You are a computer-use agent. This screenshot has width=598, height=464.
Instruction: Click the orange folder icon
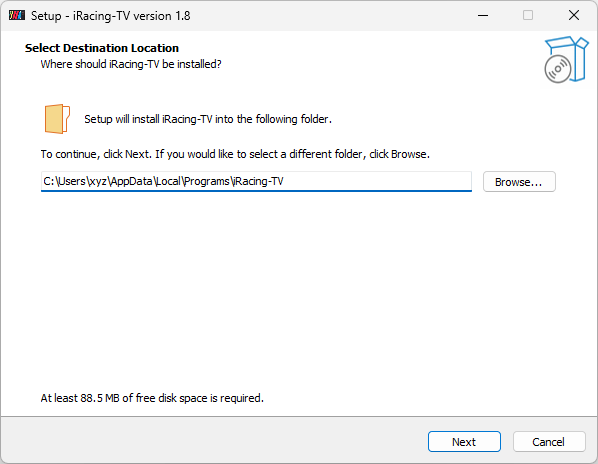pos(57,119)
